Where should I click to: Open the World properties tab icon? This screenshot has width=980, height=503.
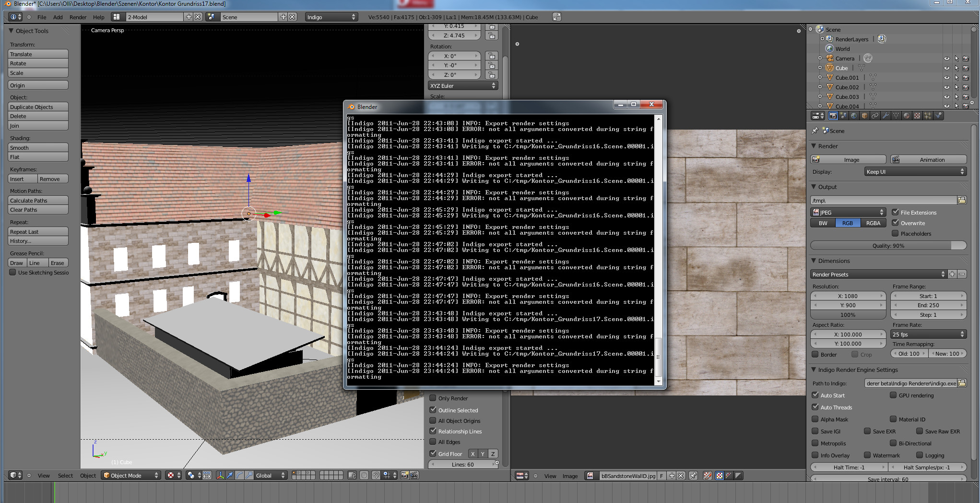pos(854,116)
